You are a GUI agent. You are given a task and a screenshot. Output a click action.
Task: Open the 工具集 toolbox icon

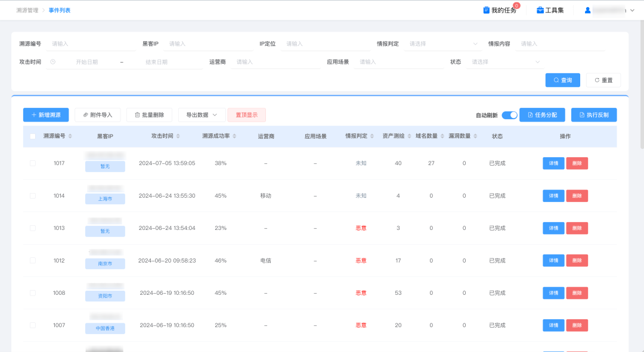[540, 10]
